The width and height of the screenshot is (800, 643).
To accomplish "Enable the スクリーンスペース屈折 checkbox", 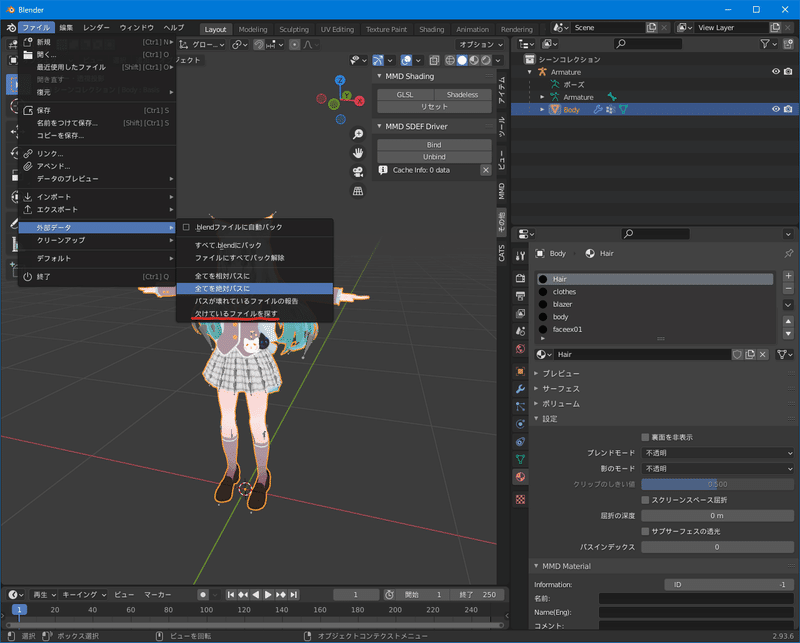I will click(645, 500).
